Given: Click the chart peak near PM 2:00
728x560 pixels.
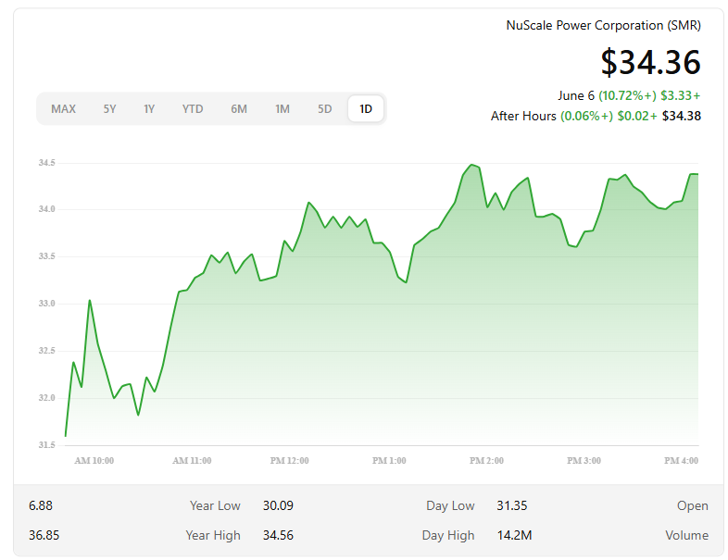Looking at the screenshot, I should [x=471, y=165].
